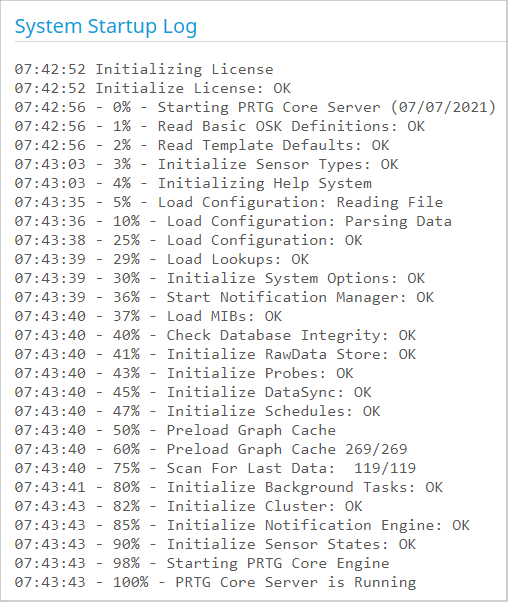
Task: Select the Initializing Help System line
Action: point(193,184)
